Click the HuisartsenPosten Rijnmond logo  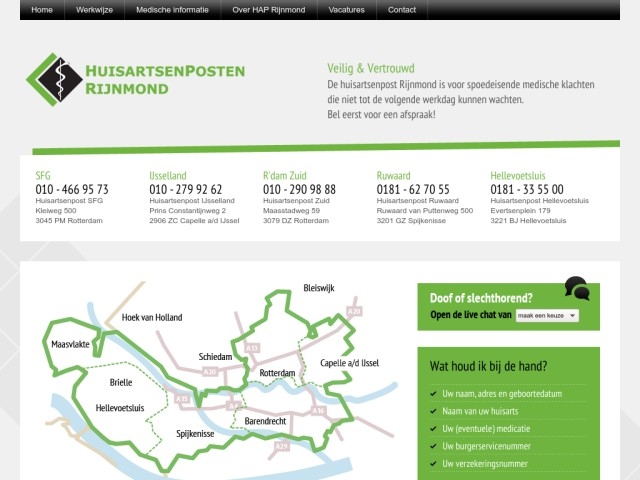point(135,80)
